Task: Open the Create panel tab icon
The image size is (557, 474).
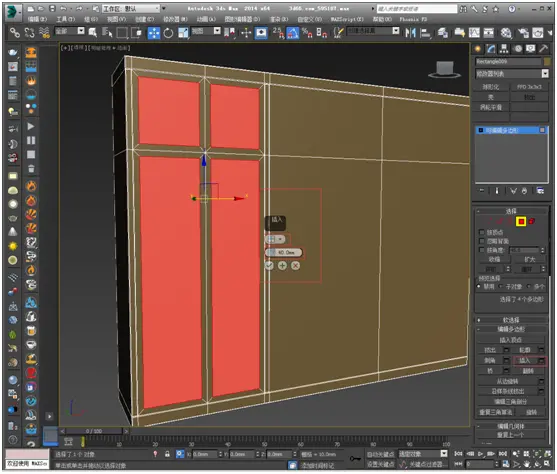Action: pos(478,49)
